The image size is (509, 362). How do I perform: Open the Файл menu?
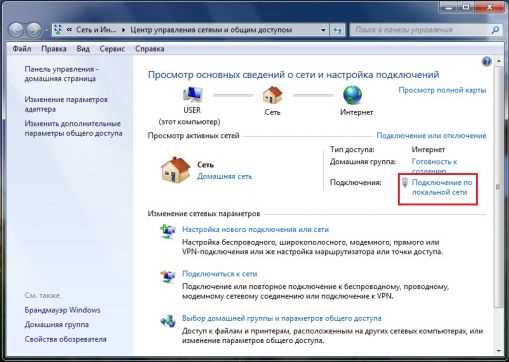(22, 49)
